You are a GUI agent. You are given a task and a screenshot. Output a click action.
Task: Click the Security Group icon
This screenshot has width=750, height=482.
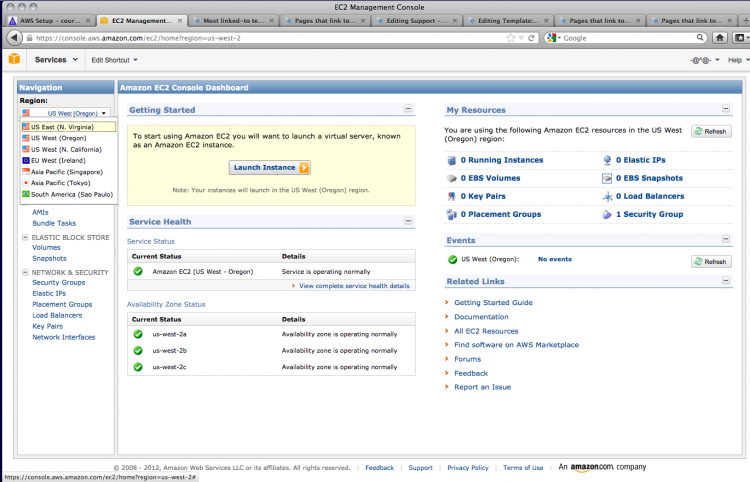(607, 215)
